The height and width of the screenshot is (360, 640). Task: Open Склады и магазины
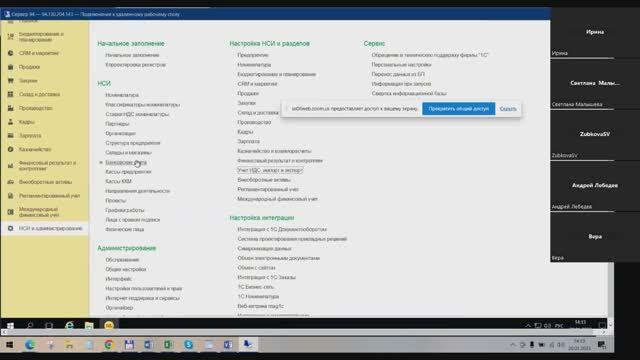point(129,153)
